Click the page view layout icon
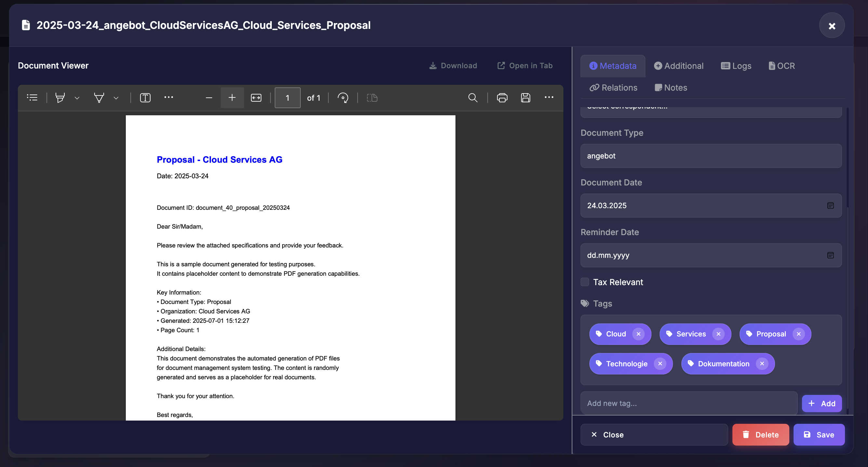This screenshot has width=868, height=467. [x=372, y=98]
